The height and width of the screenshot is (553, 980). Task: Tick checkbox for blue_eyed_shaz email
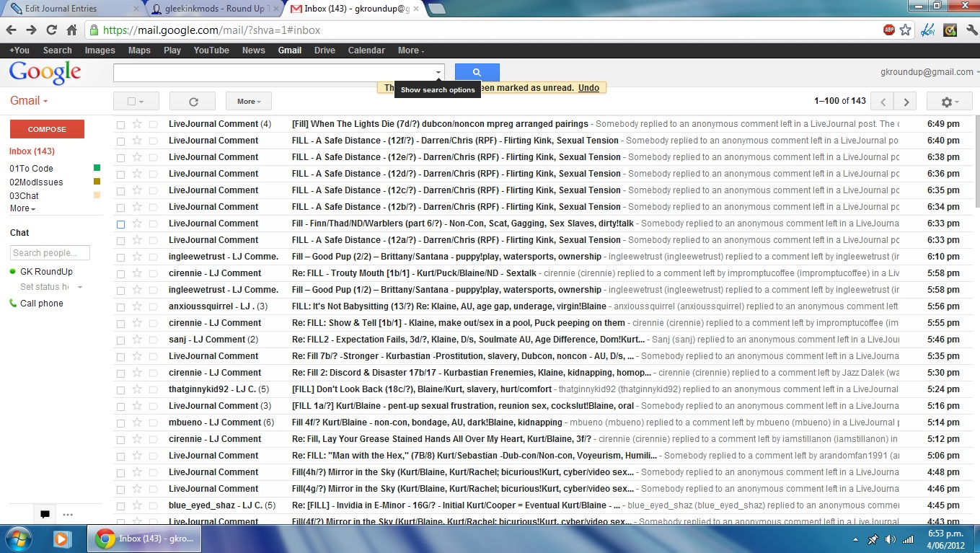120,506
